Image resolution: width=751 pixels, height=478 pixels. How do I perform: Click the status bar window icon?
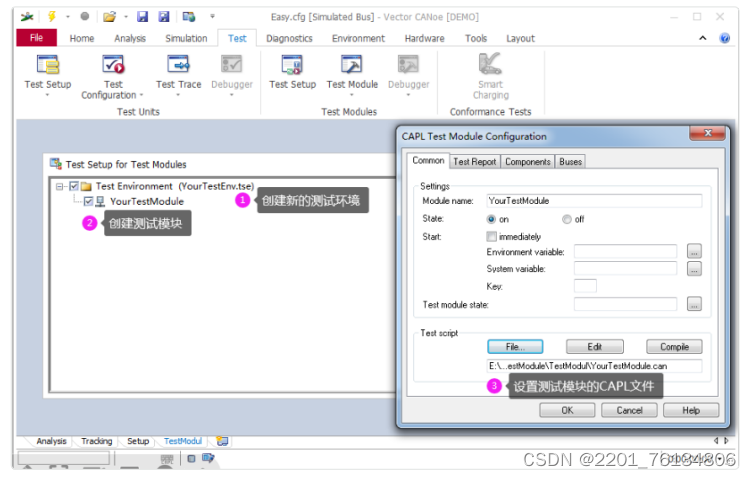208,458
